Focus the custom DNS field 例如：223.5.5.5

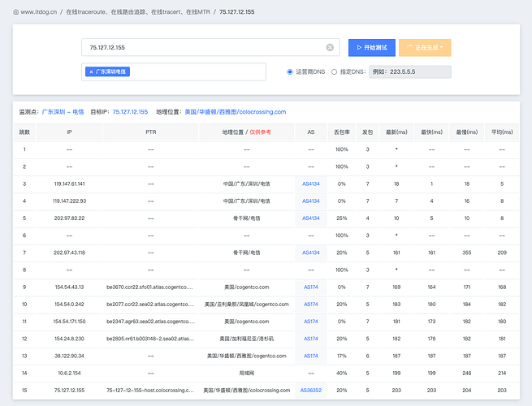click(x=410, y=72)
